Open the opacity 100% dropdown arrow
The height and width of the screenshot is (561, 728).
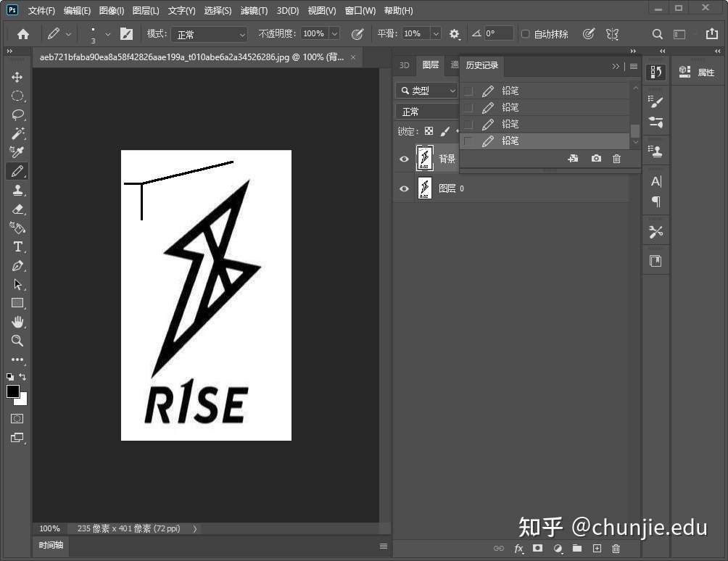pos(334,34)
